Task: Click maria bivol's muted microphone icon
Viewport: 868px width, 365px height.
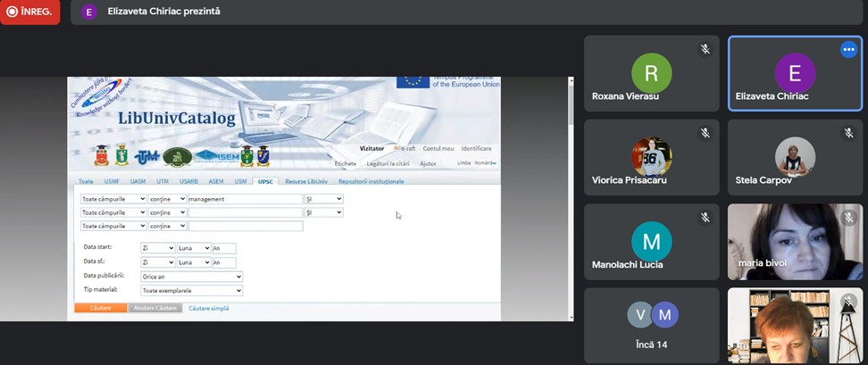Action: tap(848, 218)
